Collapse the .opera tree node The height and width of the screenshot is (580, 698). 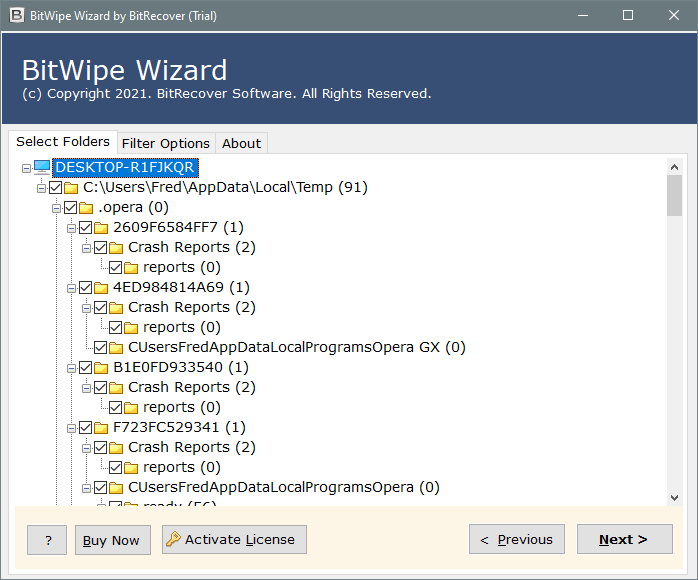[57, 208]
